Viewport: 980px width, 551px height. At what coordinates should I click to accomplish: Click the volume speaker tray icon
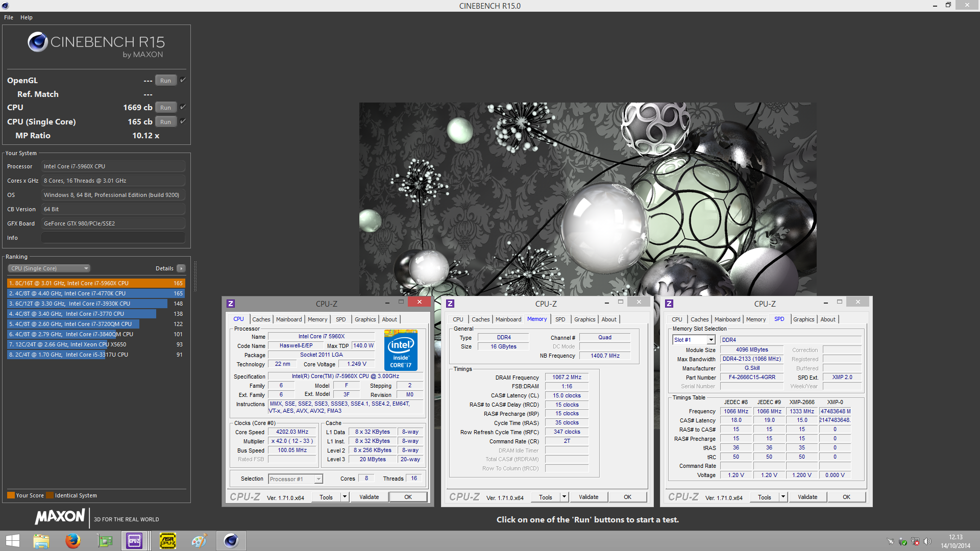(x=927, y=541)
